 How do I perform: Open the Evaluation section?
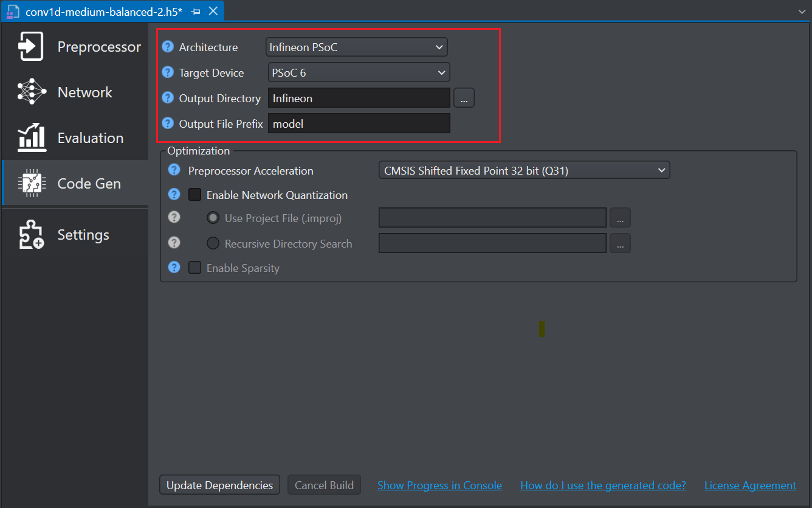click(75, 138)
